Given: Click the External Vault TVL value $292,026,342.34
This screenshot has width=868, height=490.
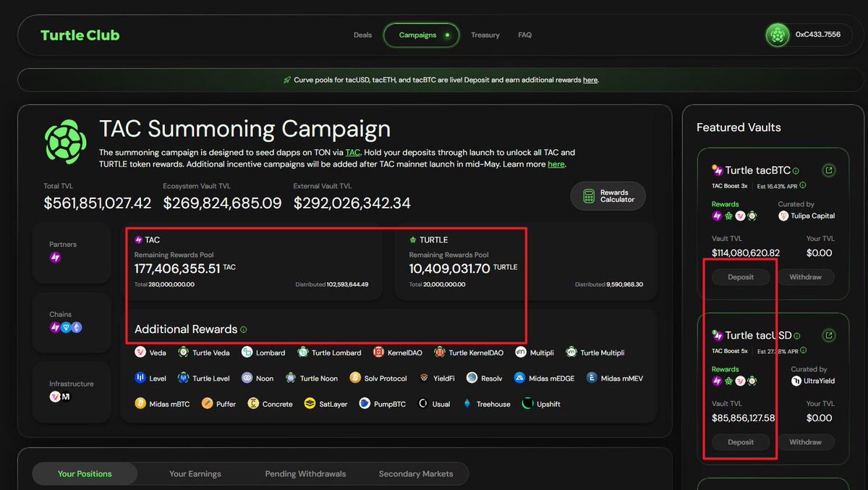Looking at the screenshot, I should pos(352,203).
